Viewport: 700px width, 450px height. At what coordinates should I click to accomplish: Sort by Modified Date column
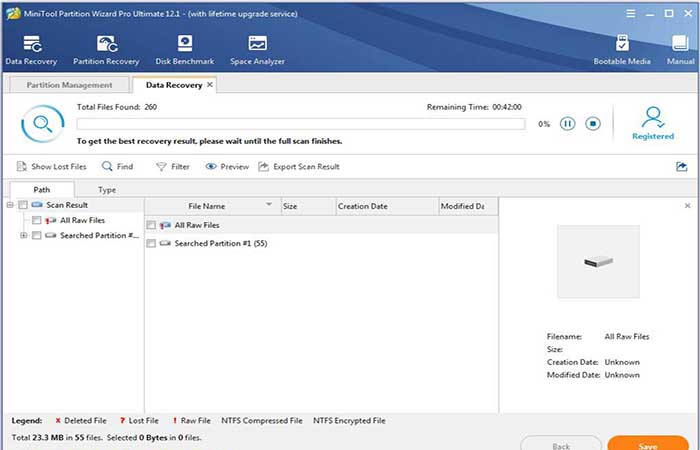[x=468, y=206]
